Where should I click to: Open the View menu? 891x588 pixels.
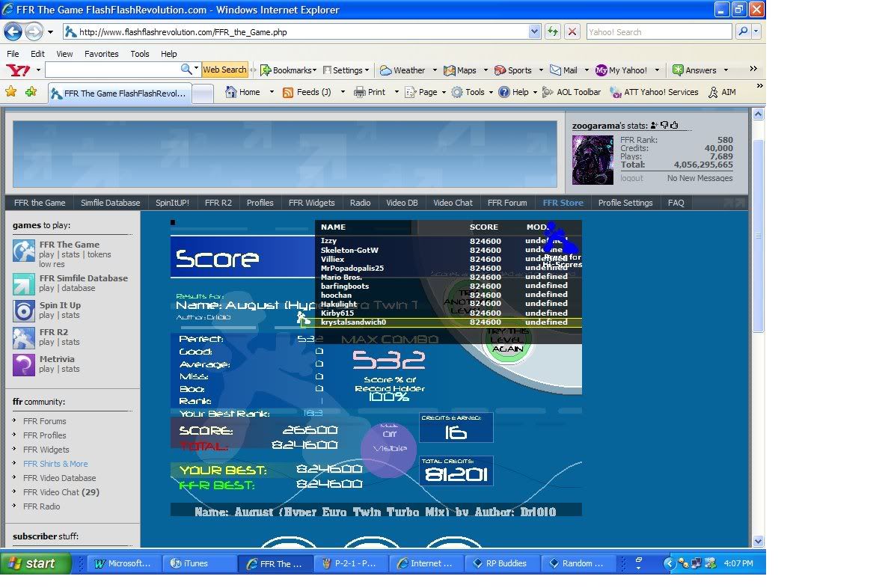64,53
